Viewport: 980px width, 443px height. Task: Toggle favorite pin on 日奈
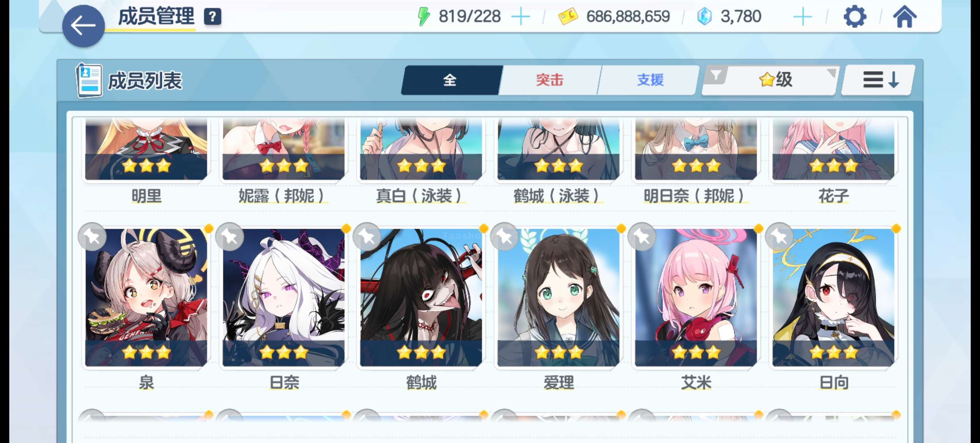(x=229, y=237)
